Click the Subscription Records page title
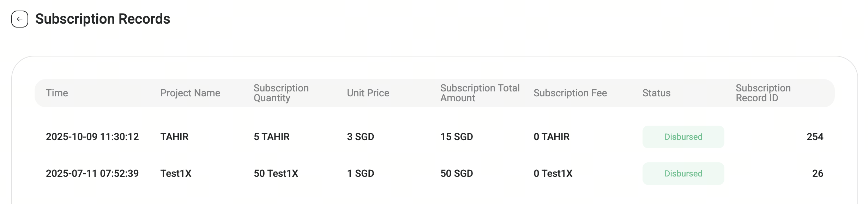The image size is (868, 204). 103,19
